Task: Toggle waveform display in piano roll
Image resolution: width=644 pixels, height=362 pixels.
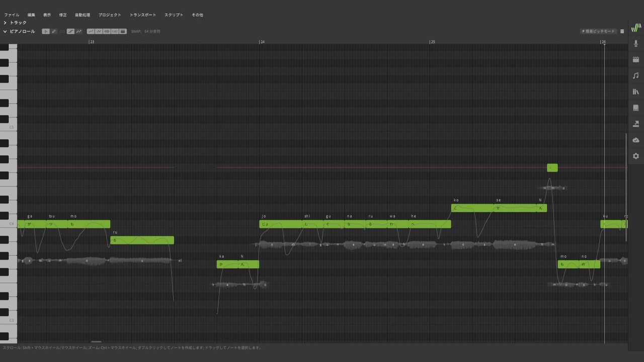Action: pos(107,31)
